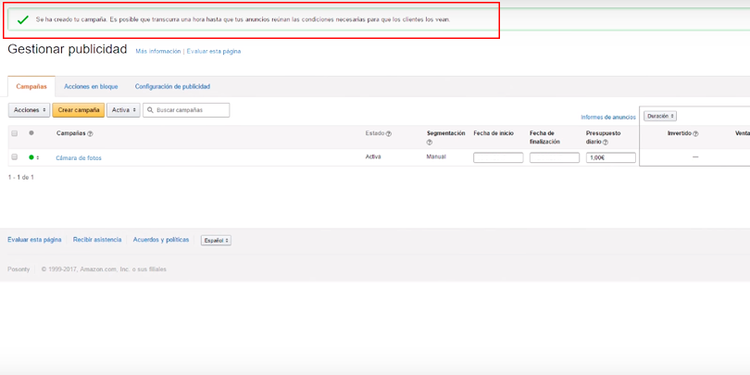Open the Cámara de fotos campaign link

coord(78,158)
